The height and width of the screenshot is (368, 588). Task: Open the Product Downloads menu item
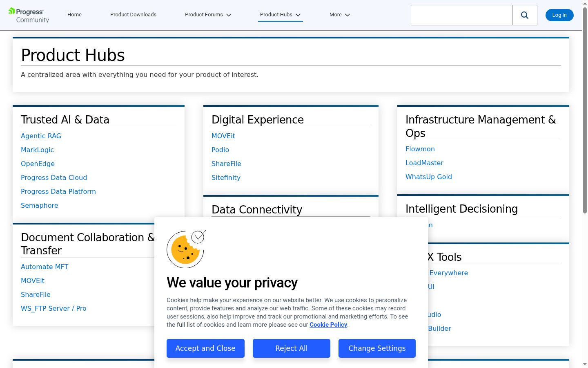tap(133, 15)
